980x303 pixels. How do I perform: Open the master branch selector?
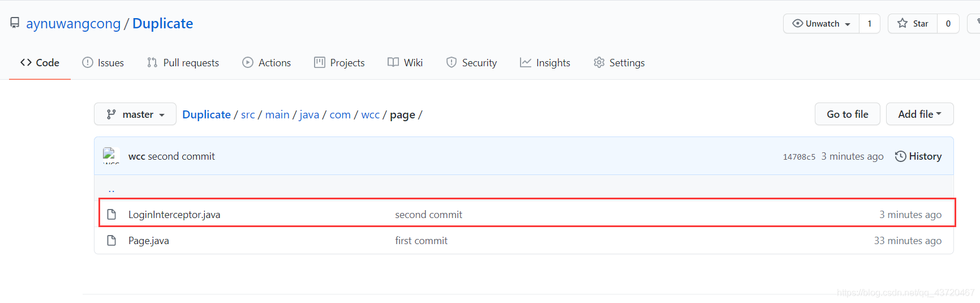pos(135,114)
